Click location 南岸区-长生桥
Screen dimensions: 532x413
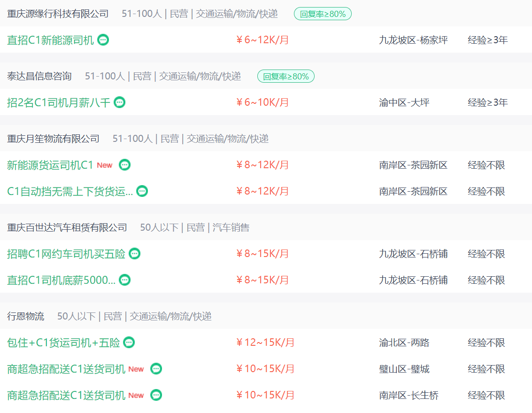coord(409,395)
